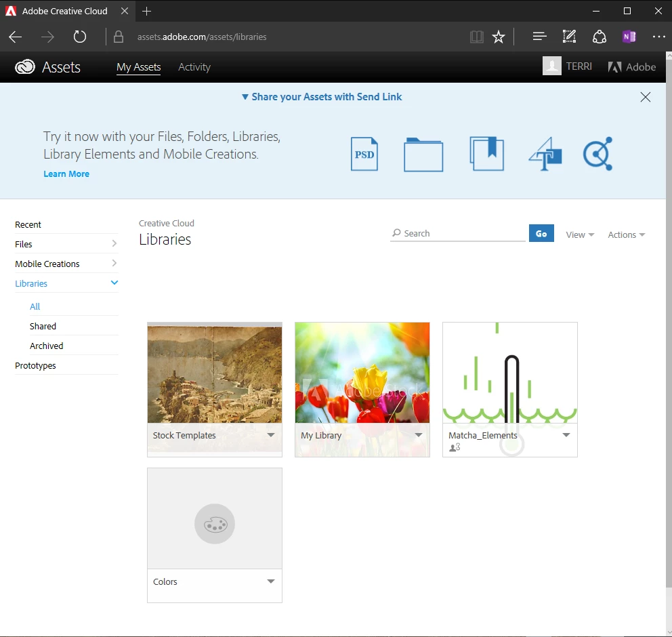Select Recent in the sidebar
Screen dimensions: 672x637
[66, 224]
